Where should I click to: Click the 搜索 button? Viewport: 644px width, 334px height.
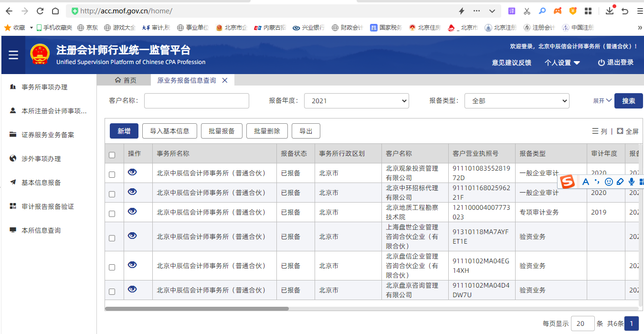pos(628,101)
